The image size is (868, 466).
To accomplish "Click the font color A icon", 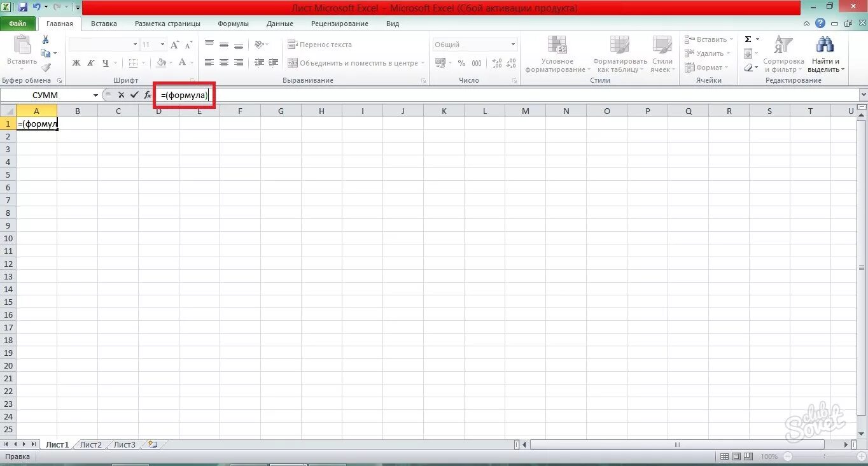I will [x=183, y=63].
